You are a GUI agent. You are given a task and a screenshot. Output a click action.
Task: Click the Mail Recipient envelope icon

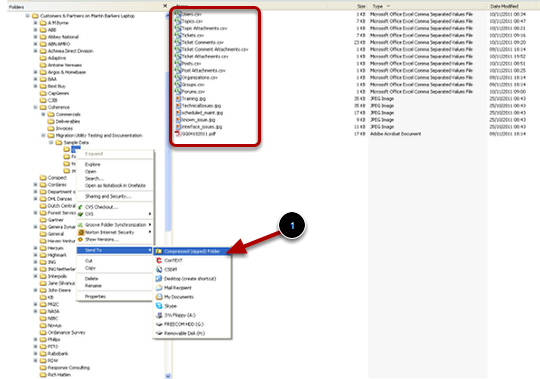(x=159, y=288)
